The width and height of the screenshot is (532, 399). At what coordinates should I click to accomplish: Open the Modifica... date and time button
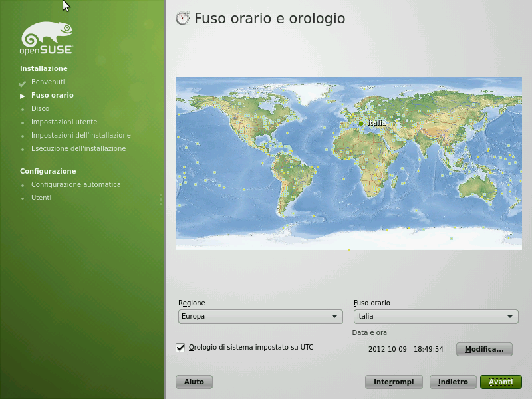[x=484, y=350]
